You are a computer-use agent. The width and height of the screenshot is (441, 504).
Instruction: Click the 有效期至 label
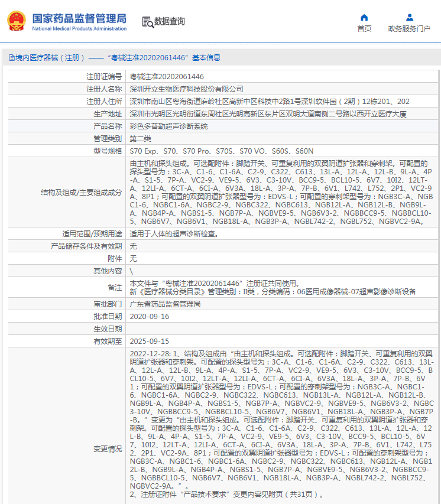(x=108, y=342)
